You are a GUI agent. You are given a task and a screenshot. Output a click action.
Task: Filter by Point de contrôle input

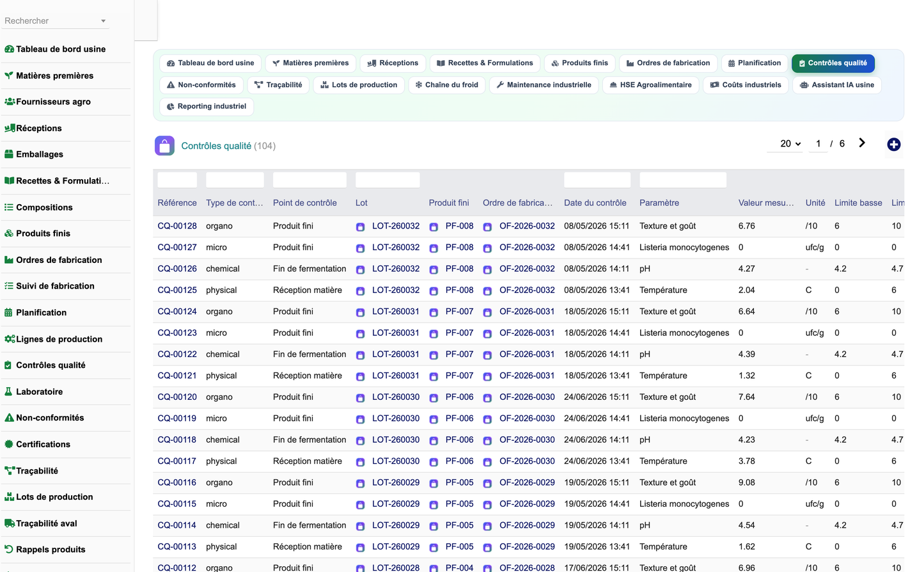[309, 180]
